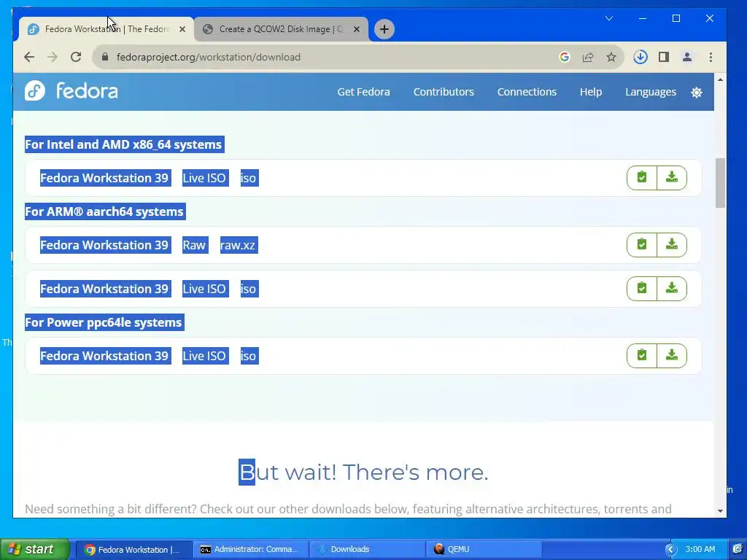Open the Languages menu

point(651,92)
